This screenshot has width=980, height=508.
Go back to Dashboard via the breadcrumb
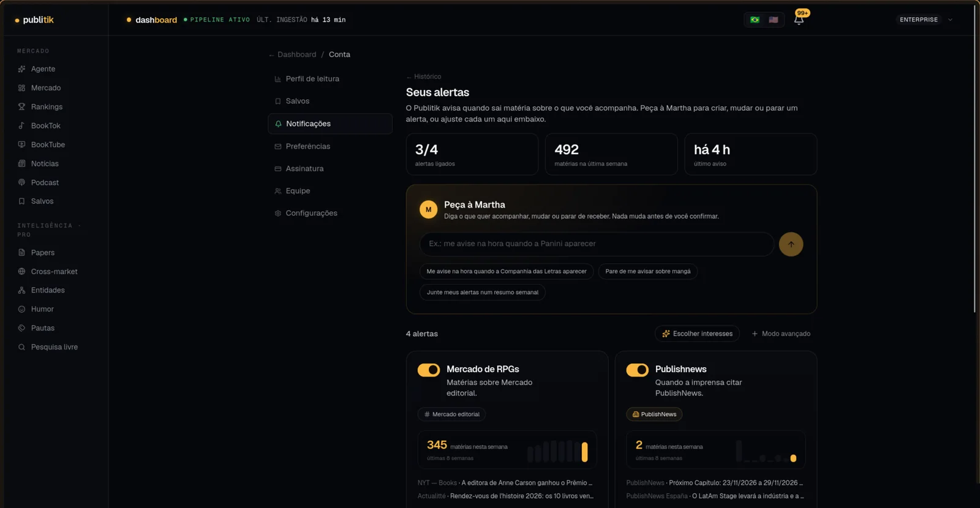293,54
